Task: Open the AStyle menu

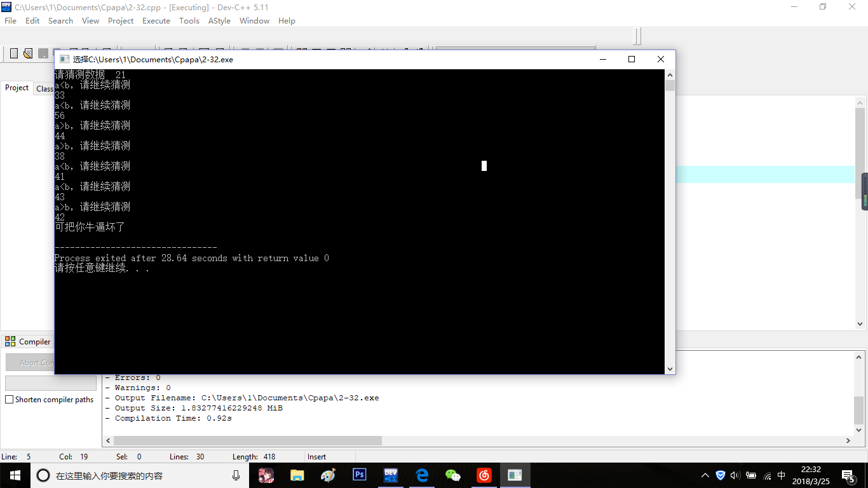Action: pos(219,20)
